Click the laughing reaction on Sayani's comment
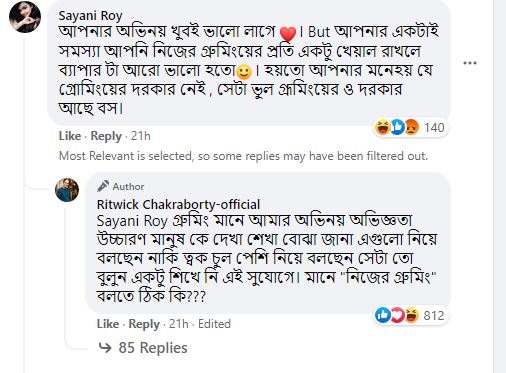 click(x=382, y=127)
